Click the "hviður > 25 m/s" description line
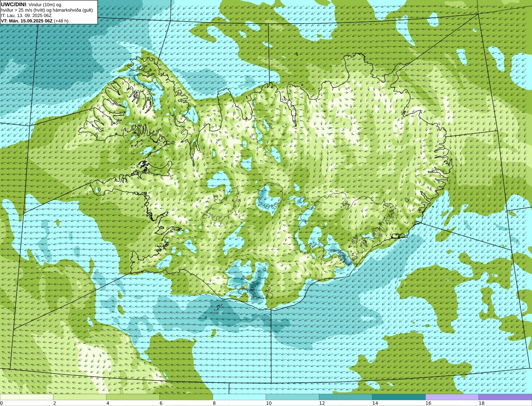 [47, 10]
